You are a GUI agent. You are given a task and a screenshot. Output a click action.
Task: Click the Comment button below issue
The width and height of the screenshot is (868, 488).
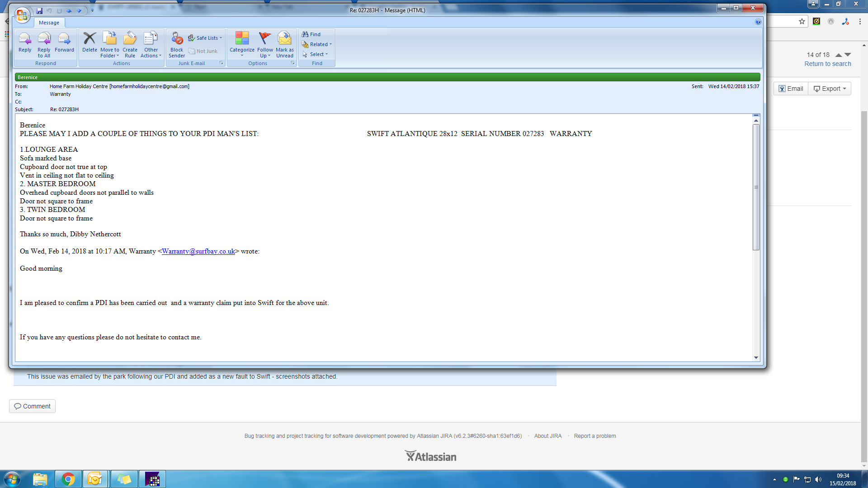pyautogui.click(x=32, y=406)
